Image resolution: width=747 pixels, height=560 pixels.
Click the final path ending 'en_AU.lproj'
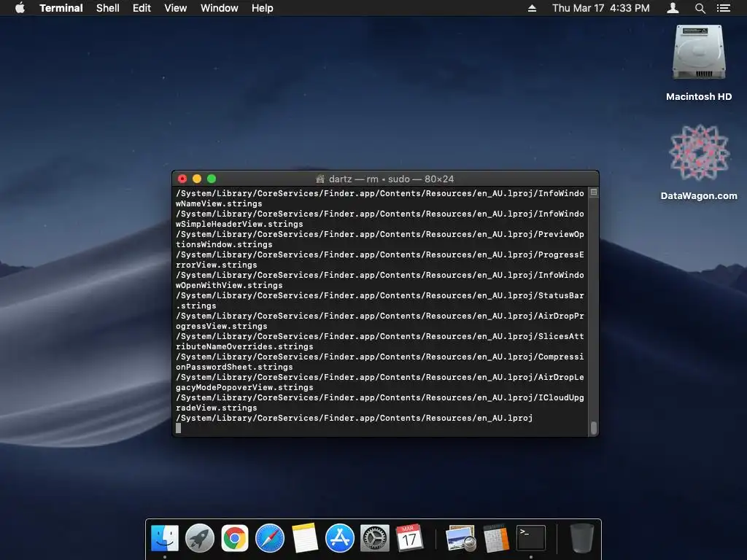[354, 418]
